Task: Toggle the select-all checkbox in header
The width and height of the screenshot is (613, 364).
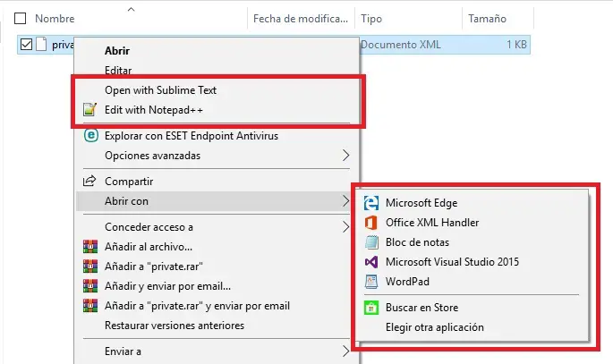Action: pyautogui.click(x=21, y=18)
